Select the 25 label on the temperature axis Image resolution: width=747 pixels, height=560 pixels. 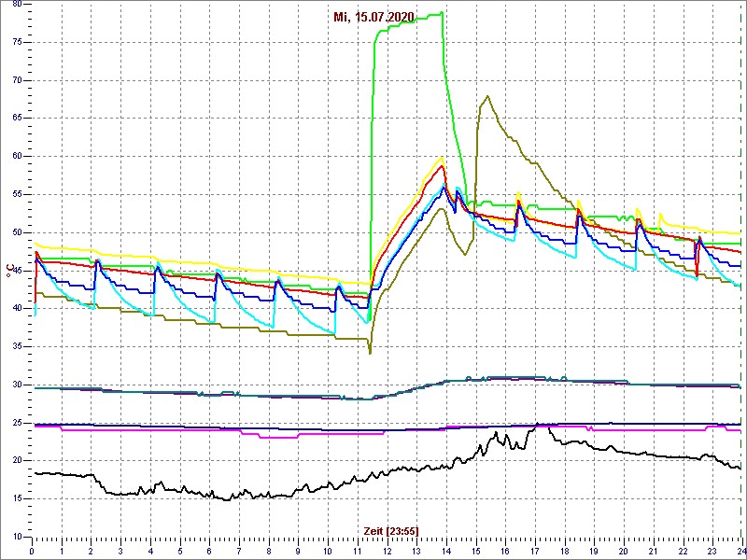(17, 423)
